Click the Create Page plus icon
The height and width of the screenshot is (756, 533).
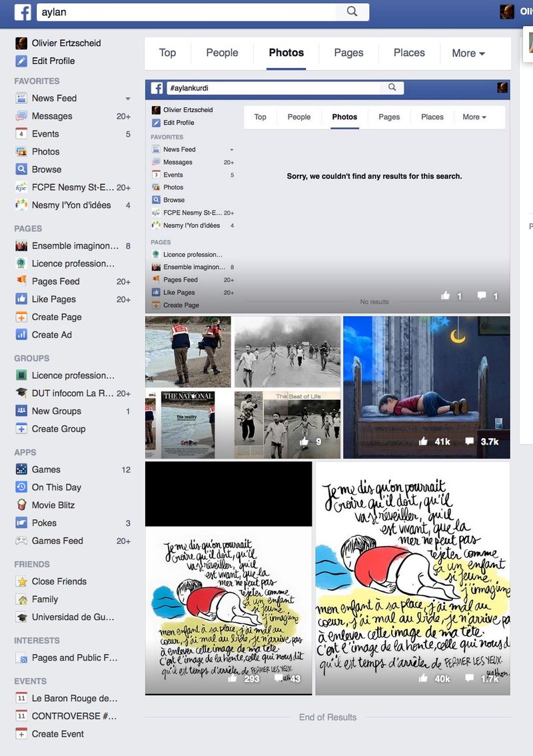21,317
